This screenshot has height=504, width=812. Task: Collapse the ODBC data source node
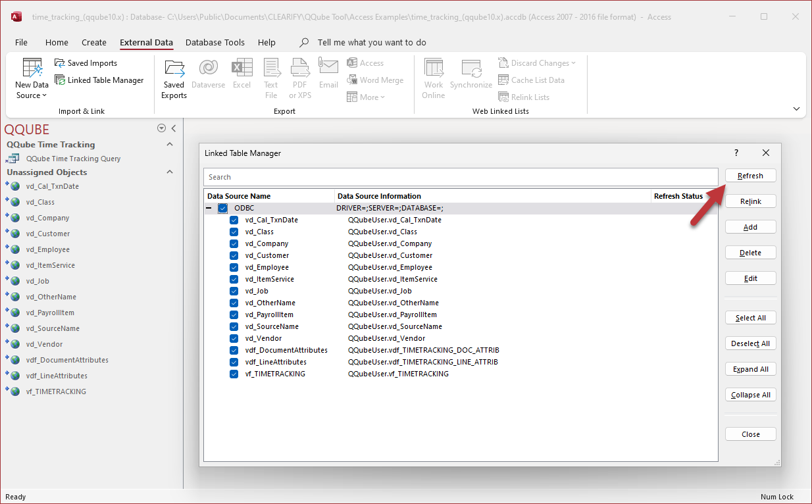point(209,208)
